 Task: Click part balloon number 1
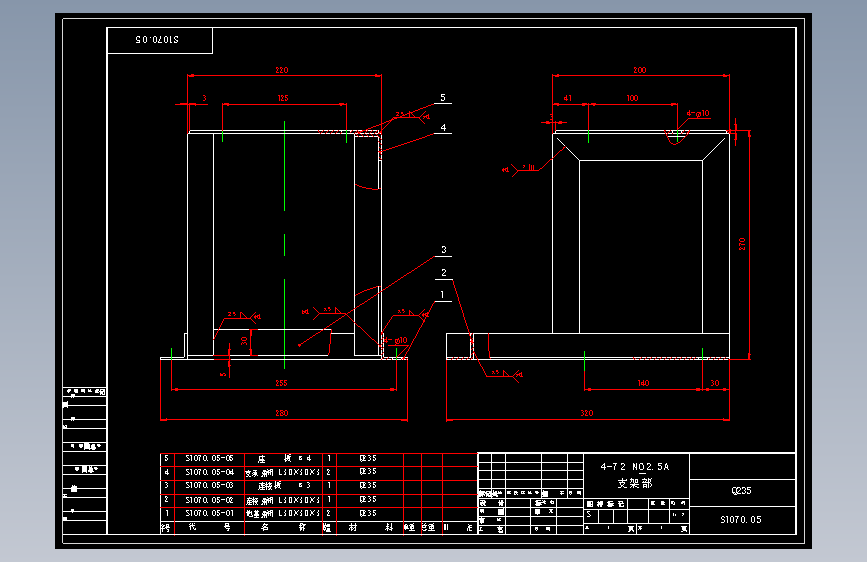pos(442,295)
